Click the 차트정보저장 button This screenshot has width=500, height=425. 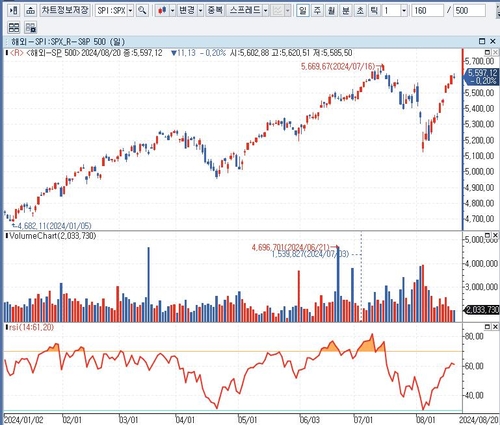tap(65, 10)
